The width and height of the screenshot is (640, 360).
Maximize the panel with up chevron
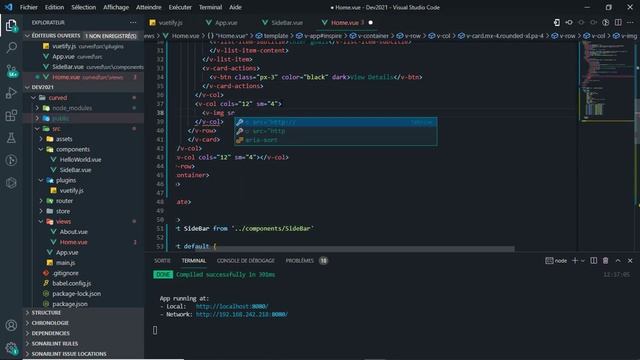(x=618, y=260)
